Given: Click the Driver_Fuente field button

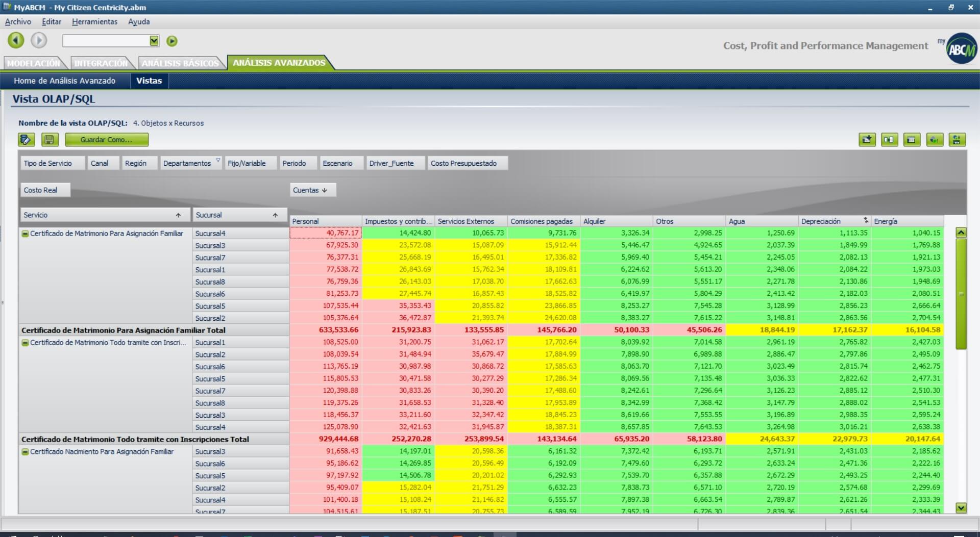Looking at the screenshot, I should (396, 163).
